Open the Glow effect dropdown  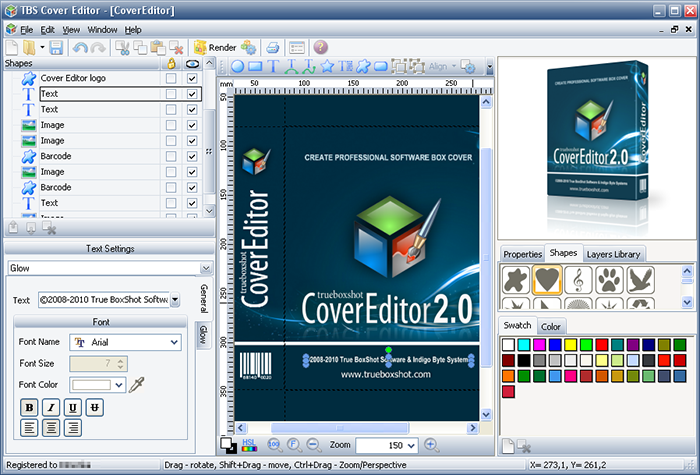pos(205,268)
